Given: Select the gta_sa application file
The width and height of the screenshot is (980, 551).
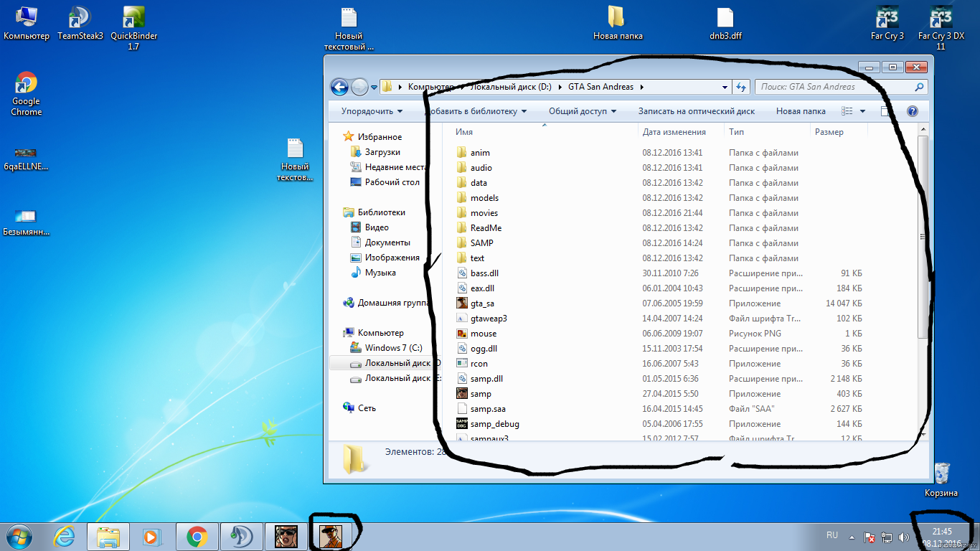Looking at the screenshot, I should coord(482,303).
